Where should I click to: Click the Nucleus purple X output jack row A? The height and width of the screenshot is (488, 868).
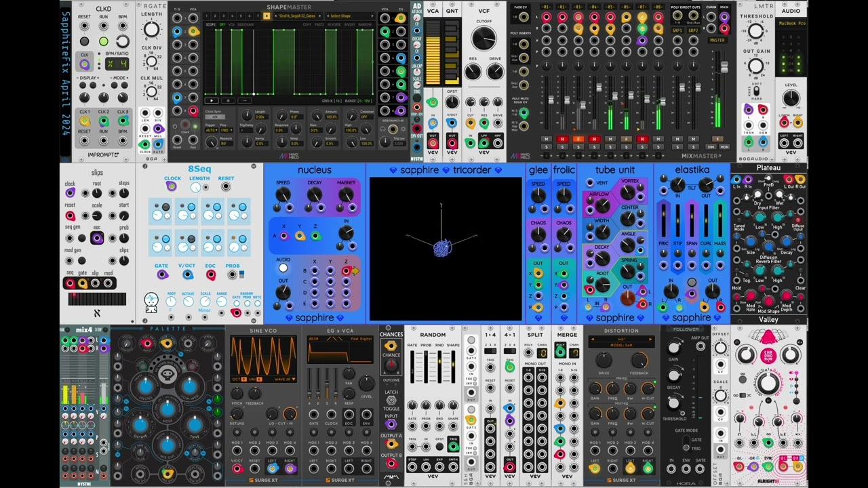(x=283, y=236)
